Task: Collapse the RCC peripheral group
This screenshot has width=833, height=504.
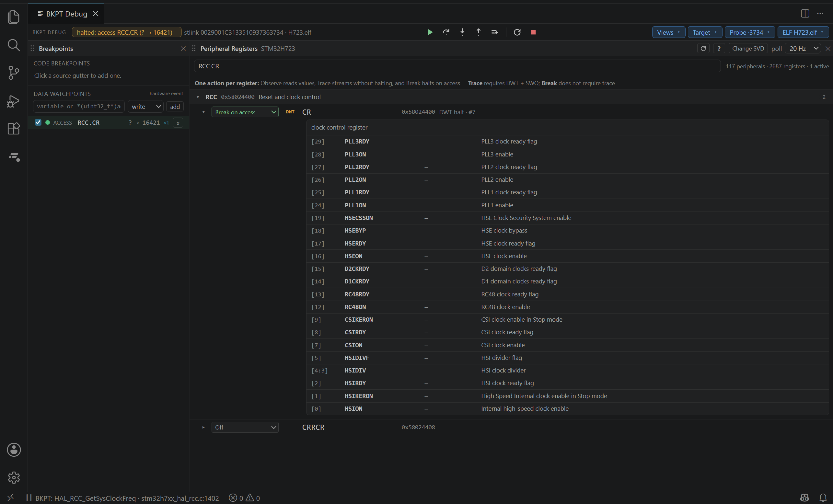Action: tap(198, 97)
